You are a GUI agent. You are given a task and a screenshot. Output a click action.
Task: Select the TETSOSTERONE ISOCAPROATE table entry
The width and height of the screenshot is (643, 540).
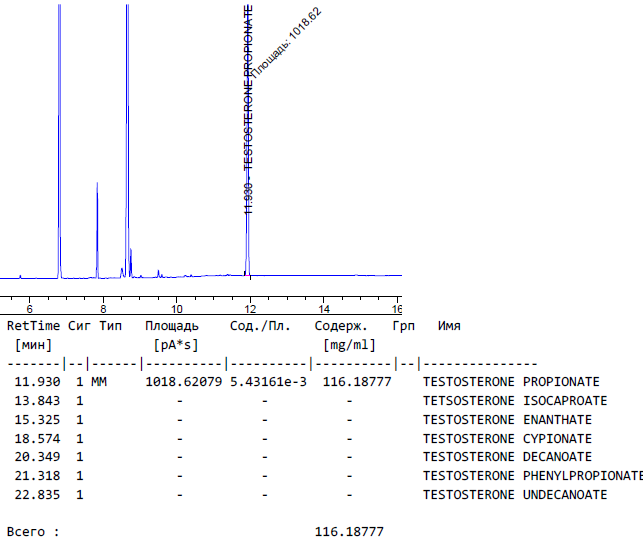(511, 401)
